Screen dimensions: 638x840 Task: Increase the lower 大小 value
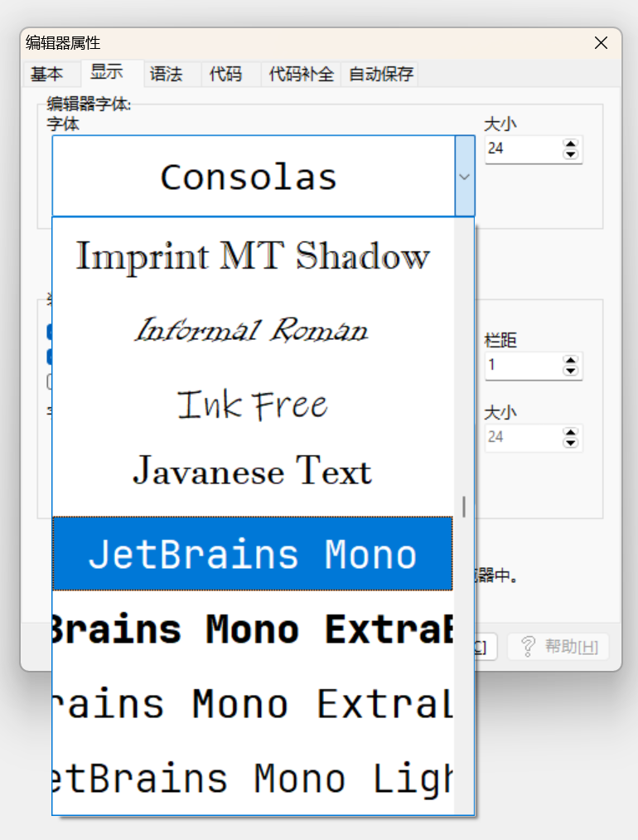click(571, 432)
